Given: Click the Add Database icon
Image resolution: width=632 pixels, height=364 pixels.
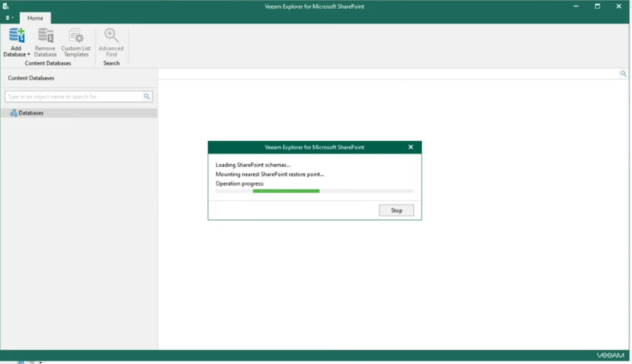Looking at the screenshot, I should 16,35.
